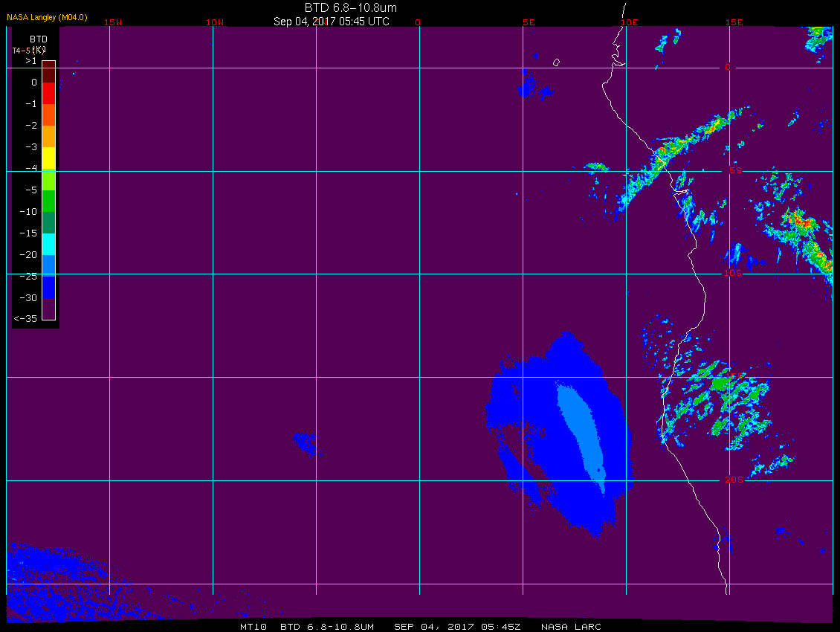Pick the cyan segment of the color bar
Screen dimensions: 840x632
(49, 244)
